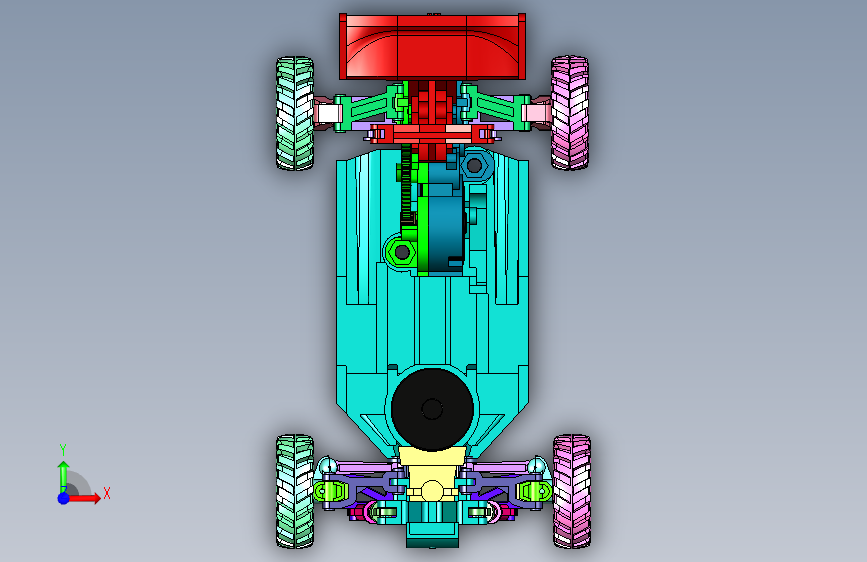Click the red X axis arrow of triad
The image size is (867, 562).
click(83, 498)
